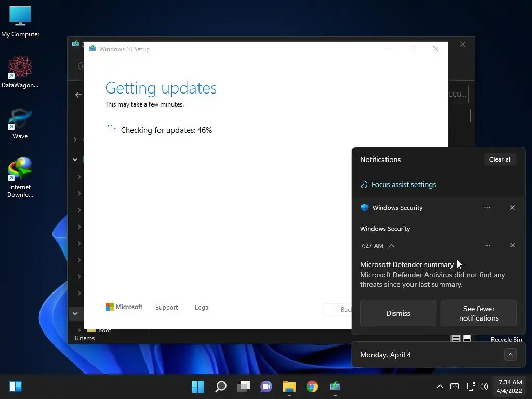Launch Google Chrome from the taskbar
Viewport: 532px width, 399px height.
[312, 386]
